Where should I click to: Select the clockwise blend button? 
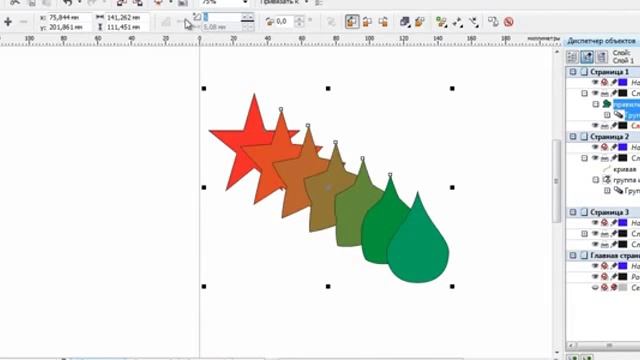(367, 22)
